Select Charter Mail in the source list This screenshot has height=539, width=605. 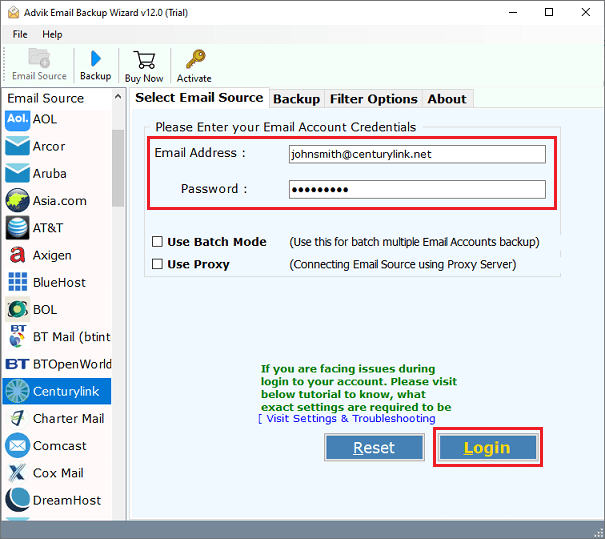pyautogui.click(x=69, y=419)
